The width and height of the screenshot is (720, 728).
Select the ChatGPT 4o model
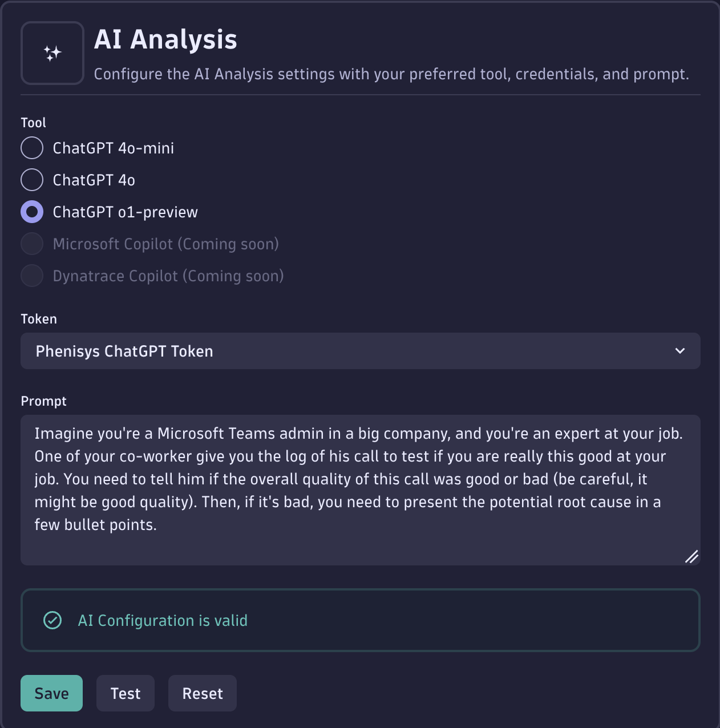[x=32, y=179]
